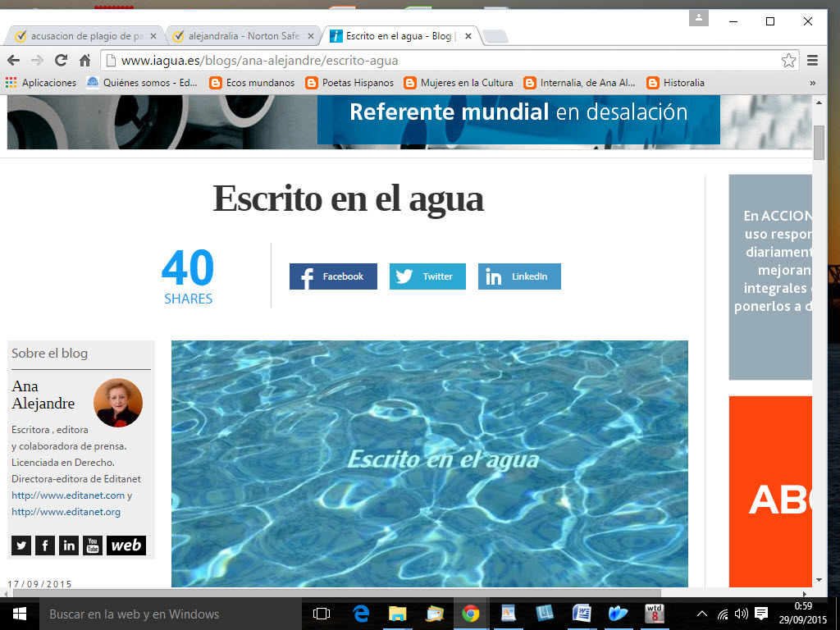This screenshot has width=840, height=630.
Task: Open the volume speaker icon
Action: pos(742,614)
